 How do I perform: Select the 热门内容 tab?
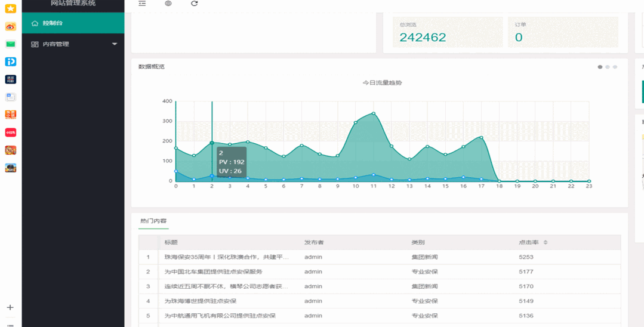tap(153, 221)
